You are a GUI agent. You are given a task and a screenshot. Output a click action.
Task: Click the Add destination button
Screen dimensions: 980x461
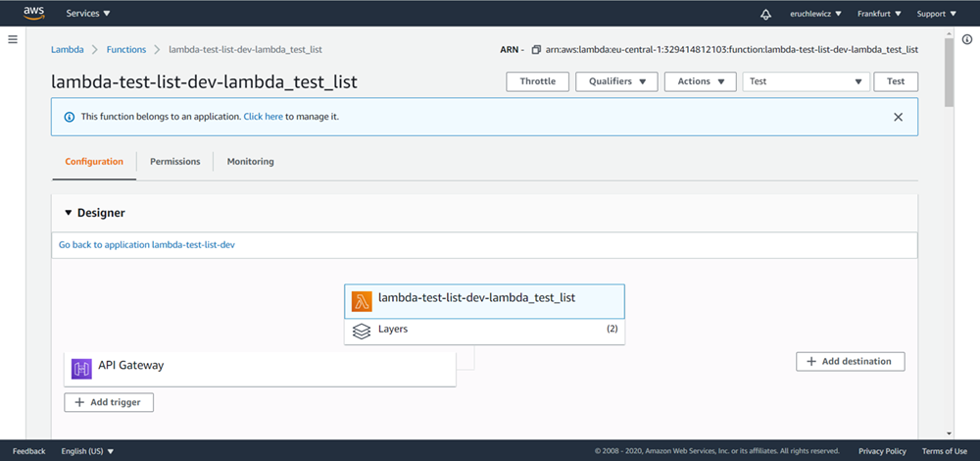tap(851, 362)
